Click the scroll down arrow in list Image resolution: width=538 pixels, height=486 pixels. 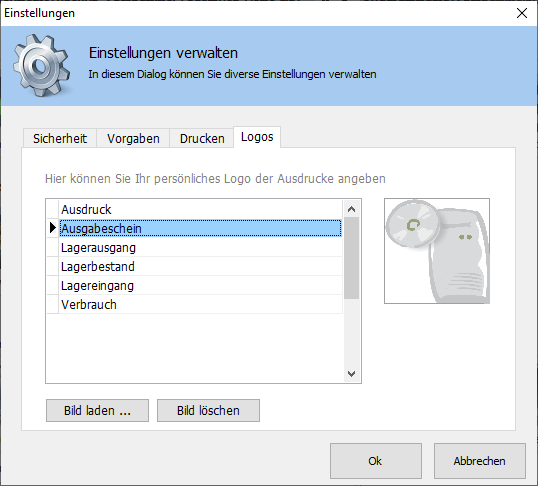click(x=351, y=373)
